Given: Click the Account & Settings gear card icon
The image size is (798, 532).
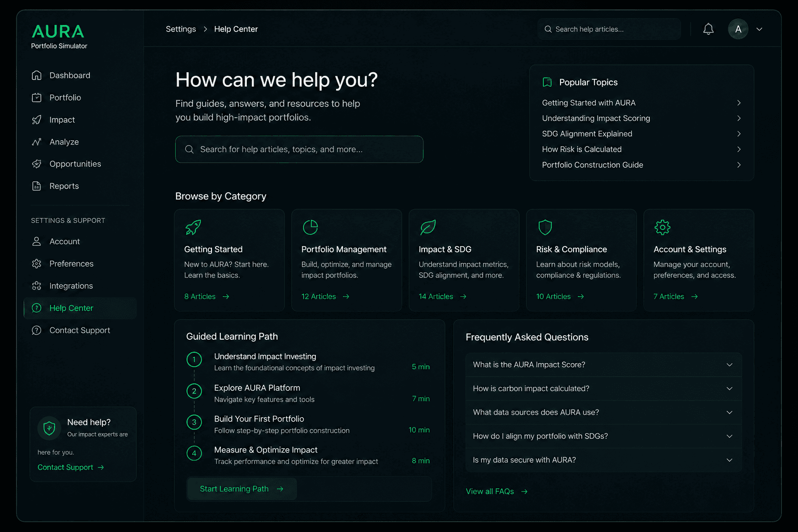Looking at the screenshot, I should click(662, 227).
